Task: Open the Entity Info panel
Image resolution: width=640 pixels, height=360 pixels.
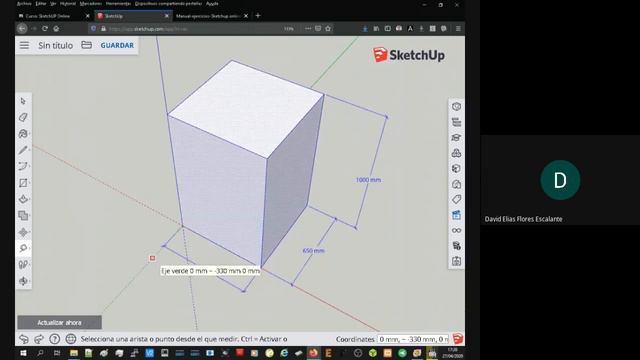Action: tap(456, 107)
